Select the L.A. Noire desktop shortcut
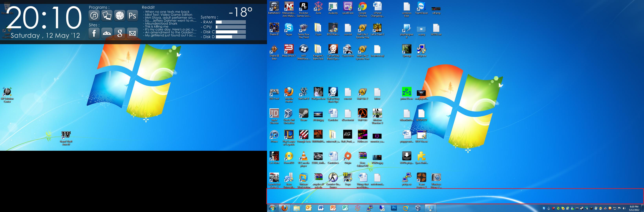 [x=274, y=158]
